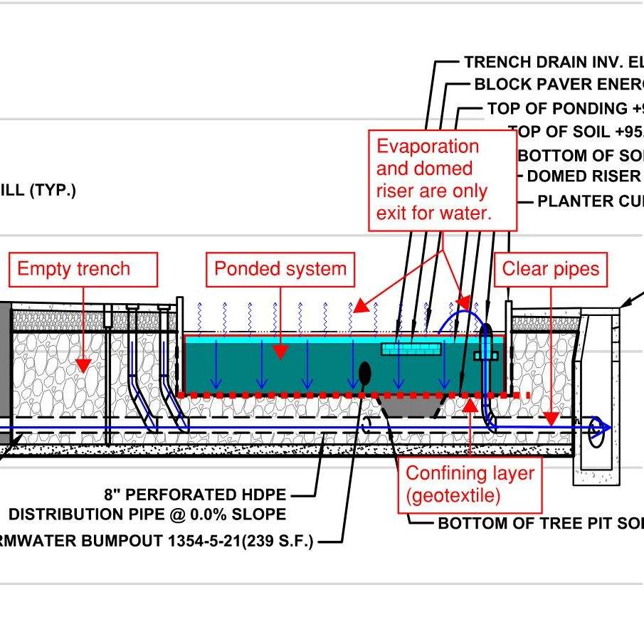Click the red arrowhead under Ponded system label
The height and width of the screenshot is (644, 644).
coord(281,352)
